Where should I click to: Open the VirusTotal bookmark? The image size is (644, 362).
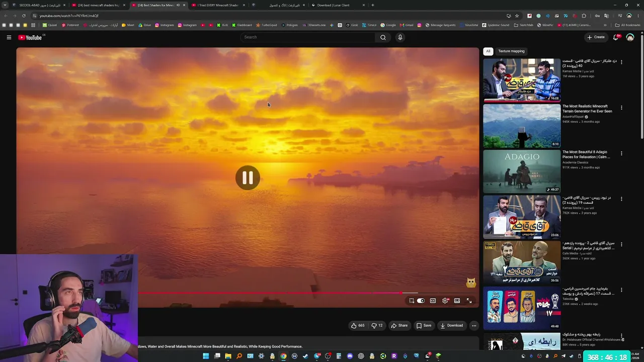pyautogui.click(x=469, y=25)
